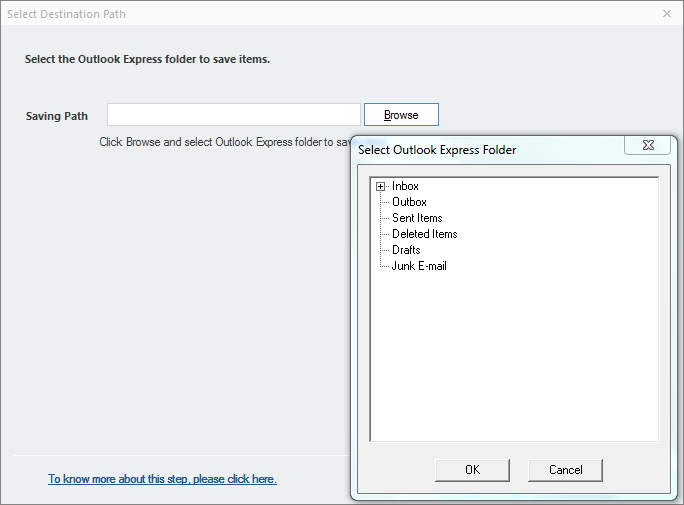Screen dimensions: 684x505
Task: Select the Sent Items folder
Action: pyautogui.click(x=417, y=218)
